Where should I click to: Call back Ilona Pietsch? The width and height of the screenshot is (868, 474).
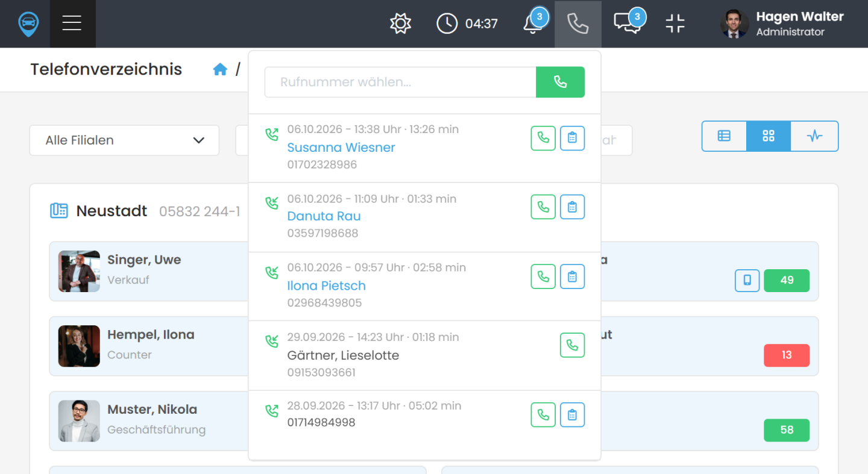coord(543,276)
